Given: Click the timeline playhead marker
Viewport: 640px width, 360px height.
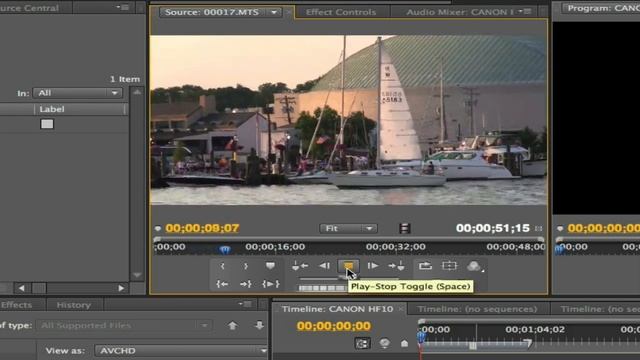Looking at the screenshot, I should pos(421,337).
